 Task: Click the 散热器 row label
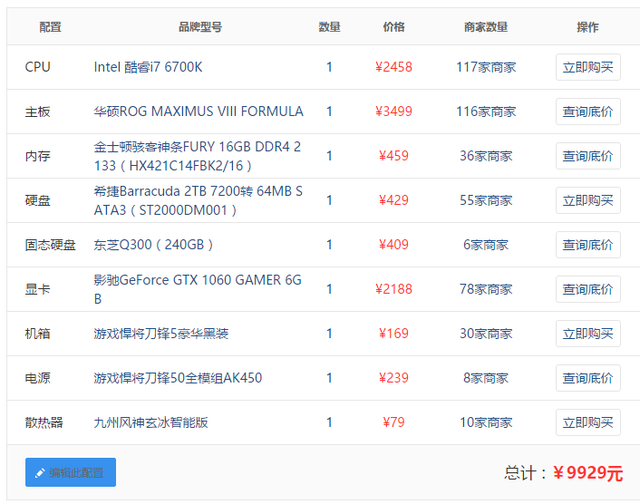point(44,423)
